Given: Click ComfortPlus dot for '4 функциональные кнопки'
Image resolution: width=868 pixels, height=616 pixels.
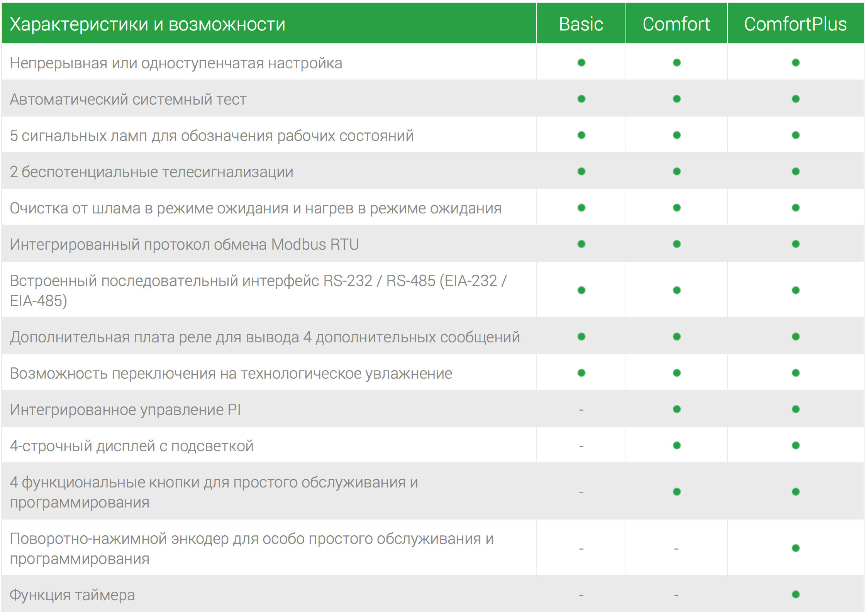Looking at the screenshot, I should [796, 492].
